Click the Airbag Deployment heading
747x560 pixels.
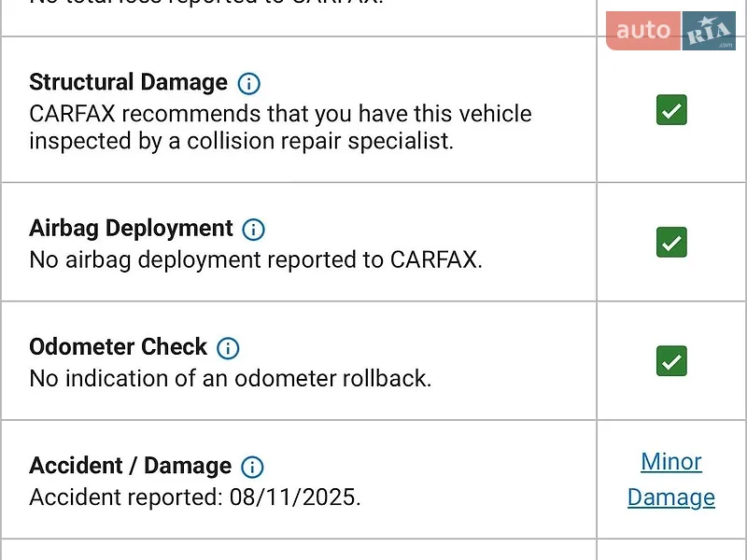click(x=131, y=228)
